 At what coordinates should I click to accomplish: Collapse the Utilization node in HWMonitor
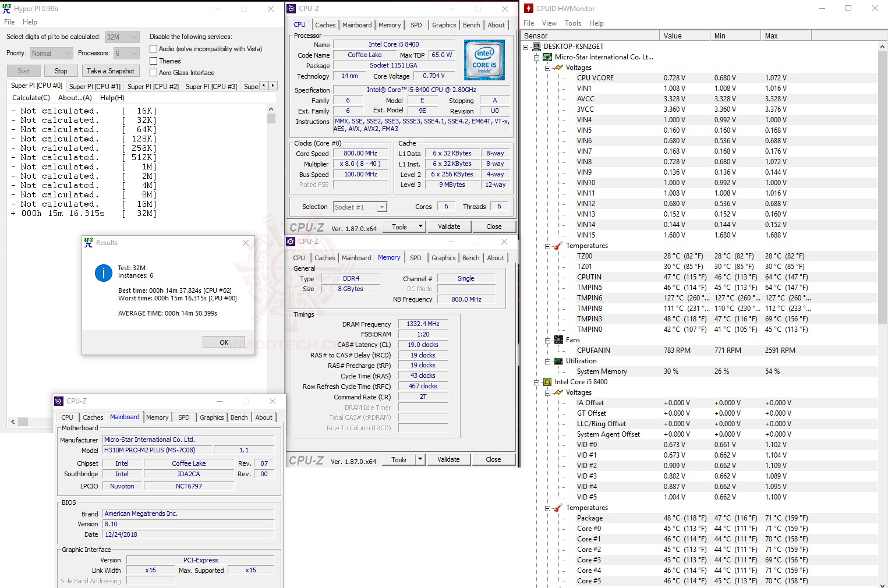click(x=548, y=361)
